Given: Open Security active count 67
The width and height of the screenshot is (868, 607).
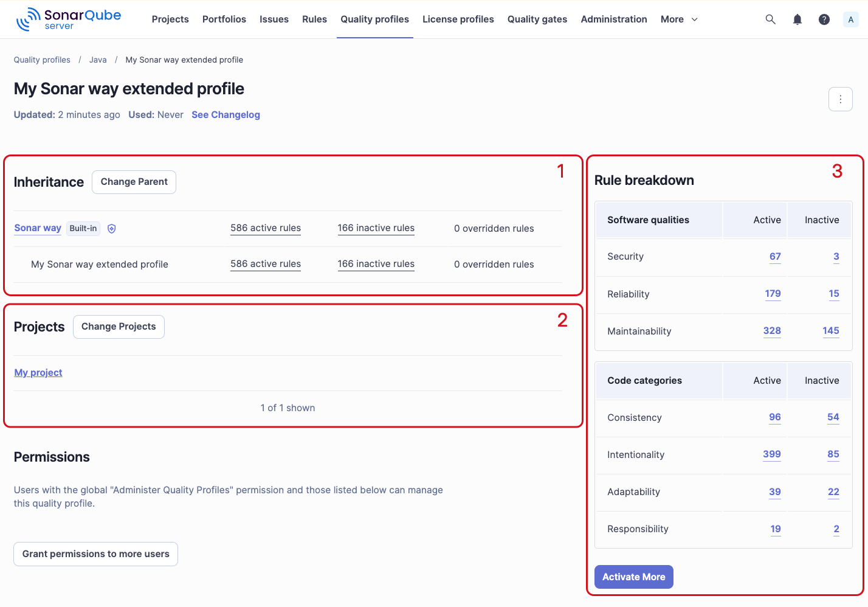Looking at the screenshot, I should [775, 257].
